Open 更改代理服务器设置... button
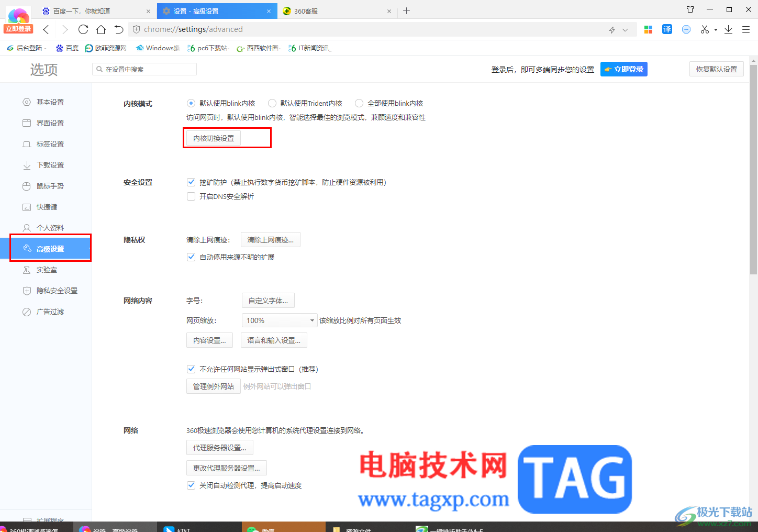This screenshot has width=758, height=532. [x=227, y=468]
